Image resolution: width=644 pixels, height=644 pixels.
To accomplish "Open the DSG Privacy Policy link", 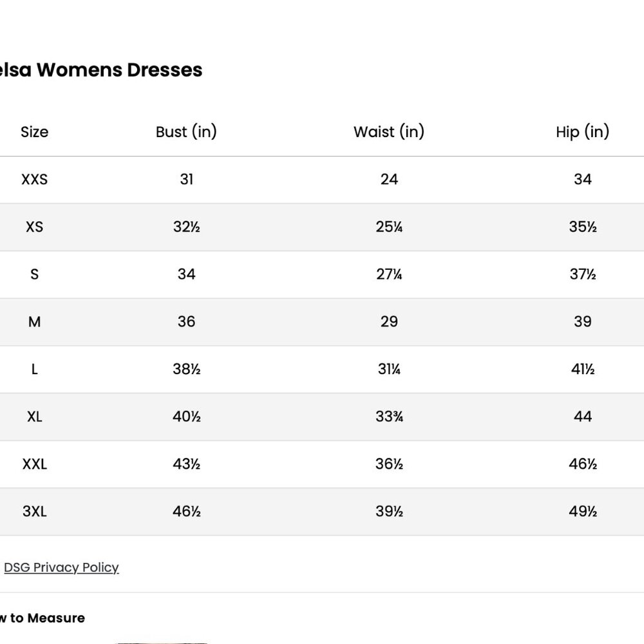I will [x=61, y=567].
